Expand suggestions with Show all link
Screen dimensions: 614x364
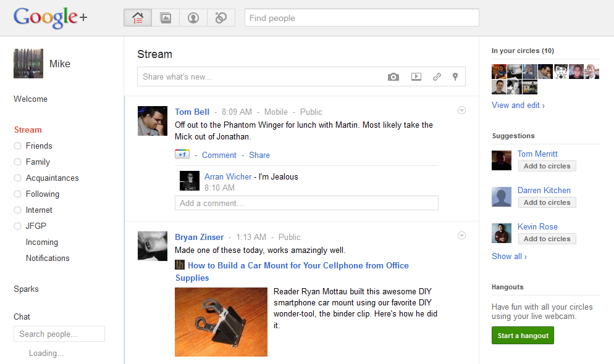[509, 257]
